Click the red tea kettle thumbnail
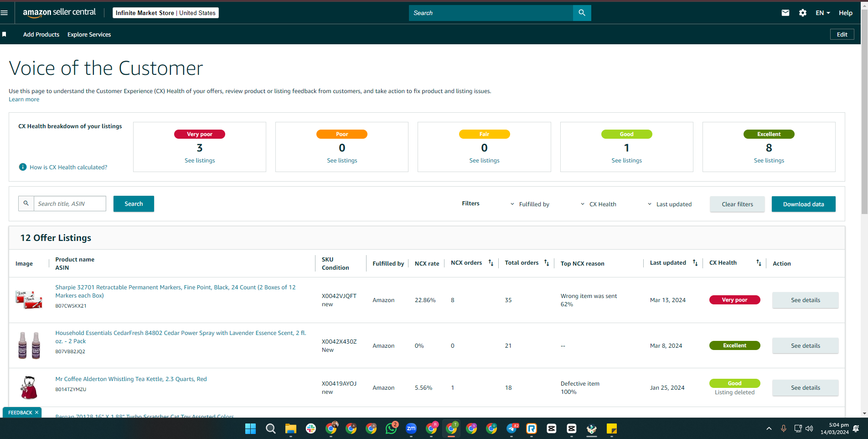The width and height of the screenshot is (868, 439). pyautogui.click(x=29, y=387)
